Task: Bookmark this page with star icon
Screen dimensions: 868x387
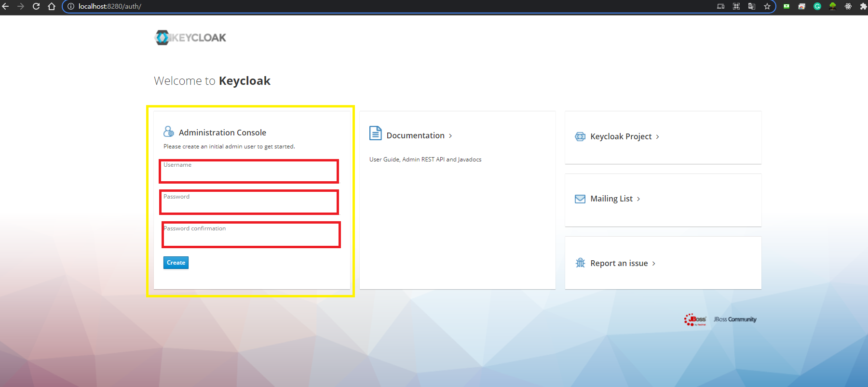Action: [x=767, y=6]
